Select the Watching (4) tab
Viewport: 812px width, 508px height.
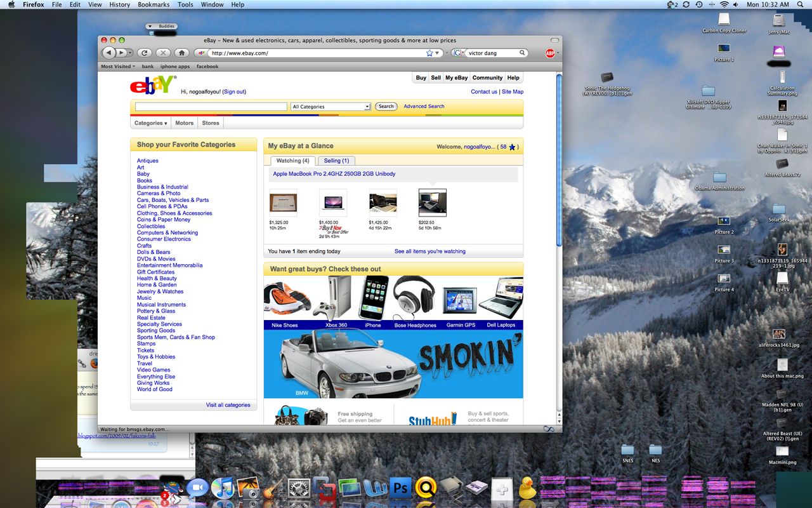pyautogui.click(x=292, y=161)
